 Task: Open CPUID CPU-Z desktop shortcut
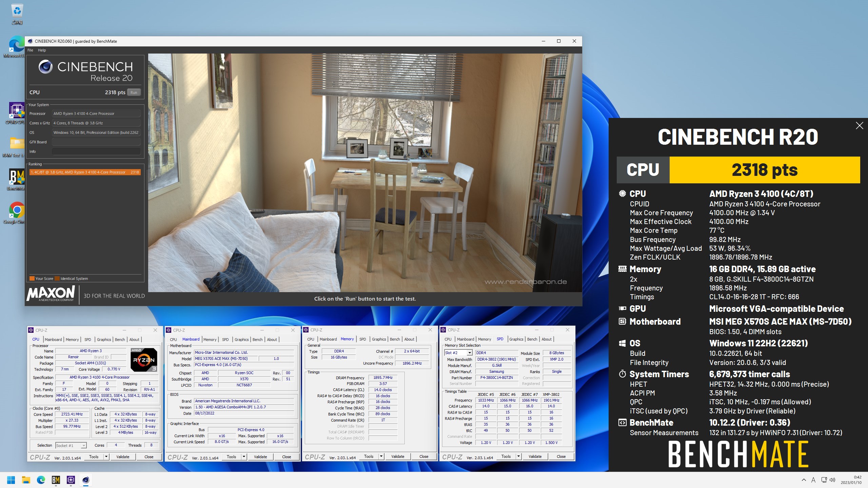click(15, 114)
